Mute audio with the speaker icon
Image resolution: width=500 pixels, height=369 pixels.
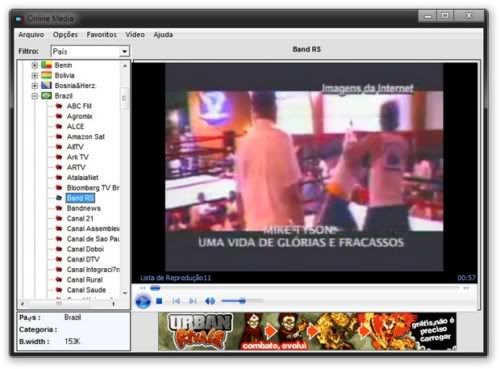[x=210, y=301]
